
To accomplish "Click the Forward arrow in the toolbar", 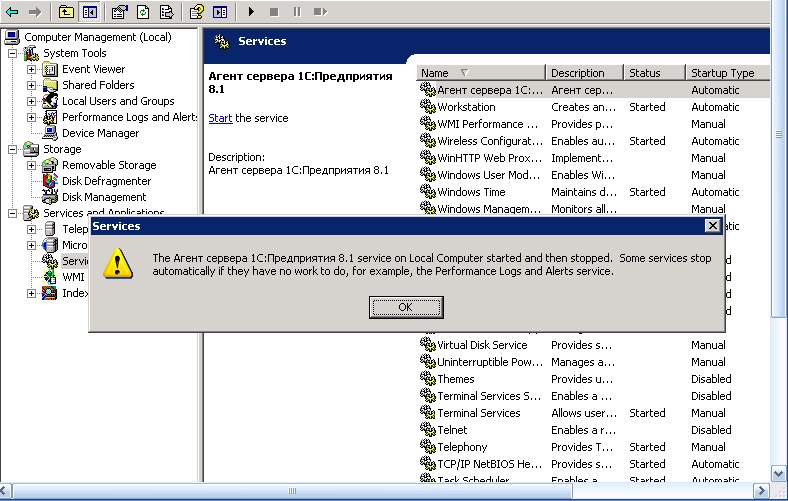I will [x=35, y=12].
